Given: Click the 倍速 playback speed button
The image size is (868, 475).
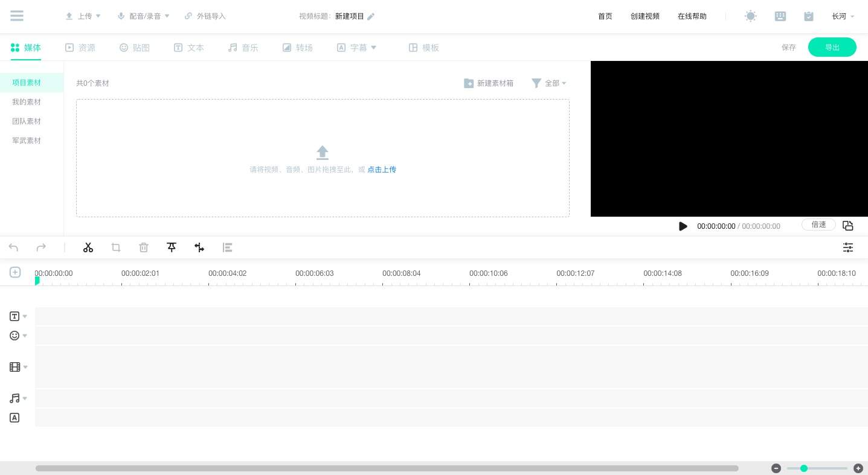Looking at the screenshot, I should (x=818, y=225).
